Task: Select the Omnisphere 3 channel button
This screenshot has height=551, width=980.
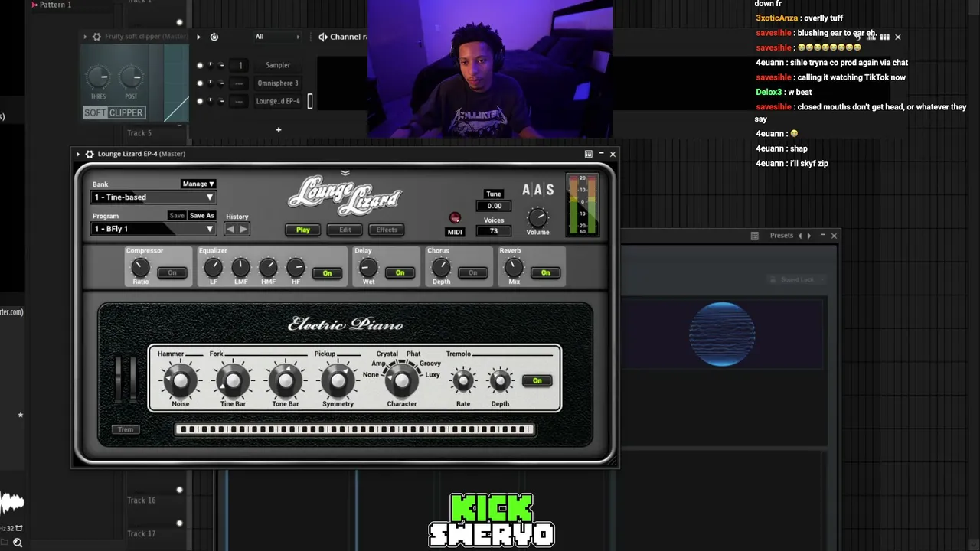Action: [278, 83]
